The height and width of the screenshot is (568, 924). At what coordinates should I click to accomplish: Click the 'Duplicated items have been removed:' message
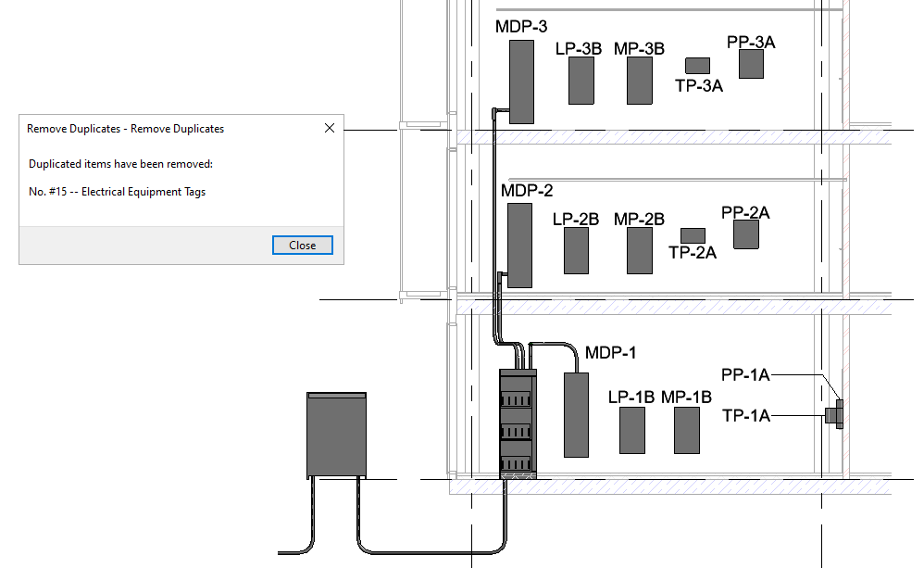120,164
